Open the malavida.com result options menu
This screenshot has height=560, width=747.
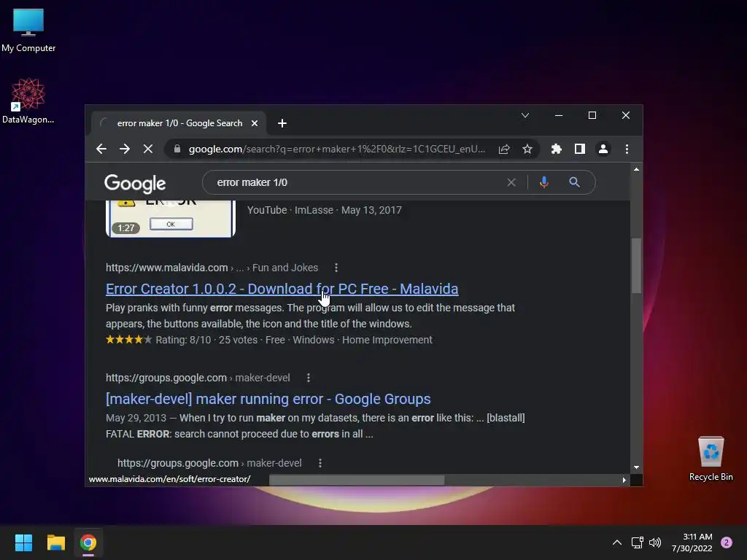336,268
